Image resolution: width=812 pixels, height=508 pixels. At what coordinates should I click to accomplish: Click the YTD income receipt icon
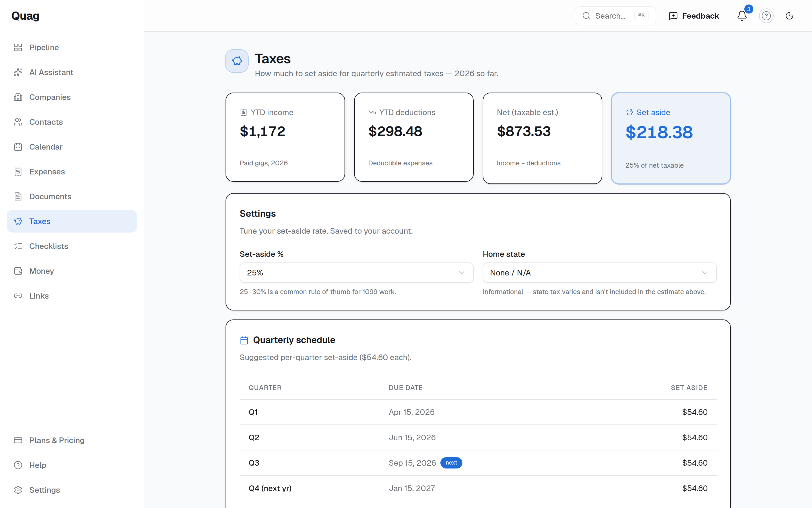(244, 112)
